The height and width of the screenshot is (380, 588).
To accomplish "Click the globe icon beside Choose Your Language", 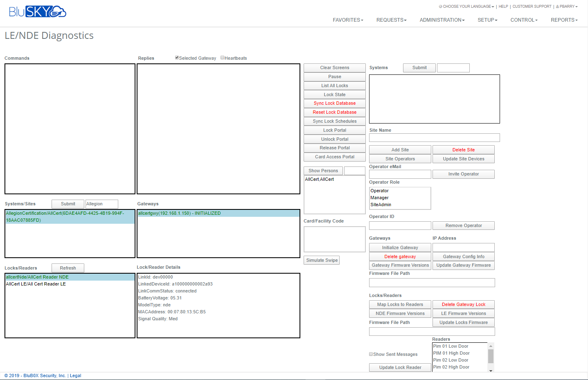I will click(x=440, y=7).
